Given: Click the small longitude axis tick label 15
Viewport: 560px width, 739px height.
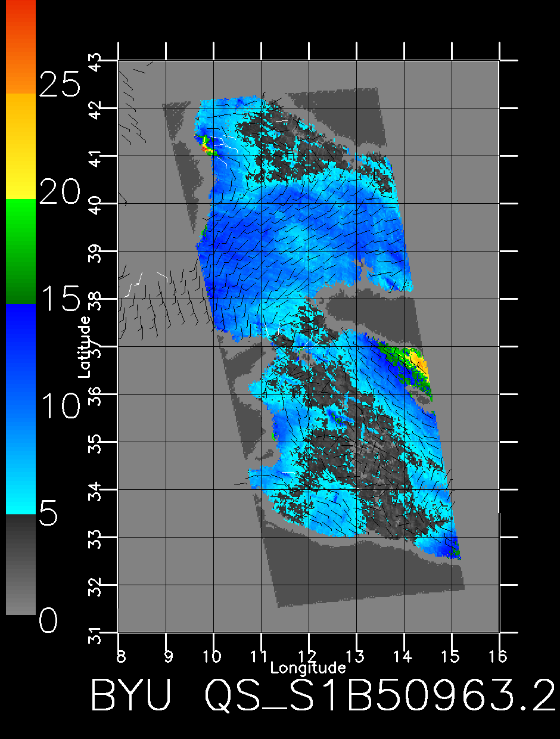Looking at the screenshot, I should (451, 656).
